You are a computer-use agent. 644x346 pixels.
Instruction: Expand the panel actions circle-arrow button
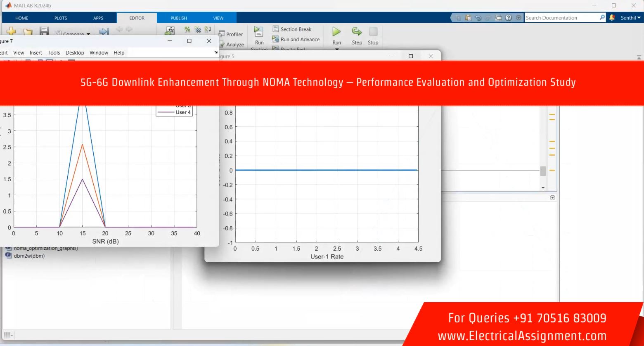pyautogui.click(x=552, y=198)
